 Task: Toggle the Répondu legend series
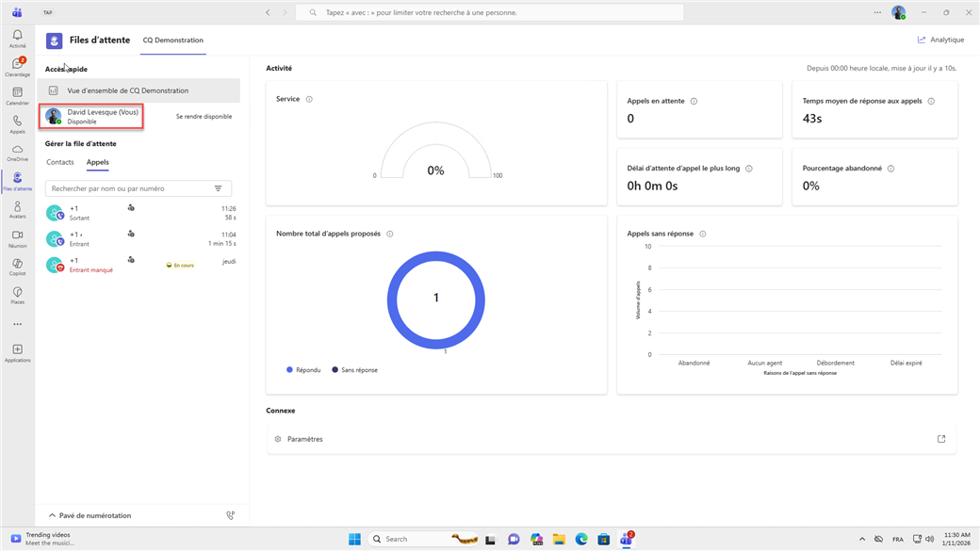(x=303, y=370)
